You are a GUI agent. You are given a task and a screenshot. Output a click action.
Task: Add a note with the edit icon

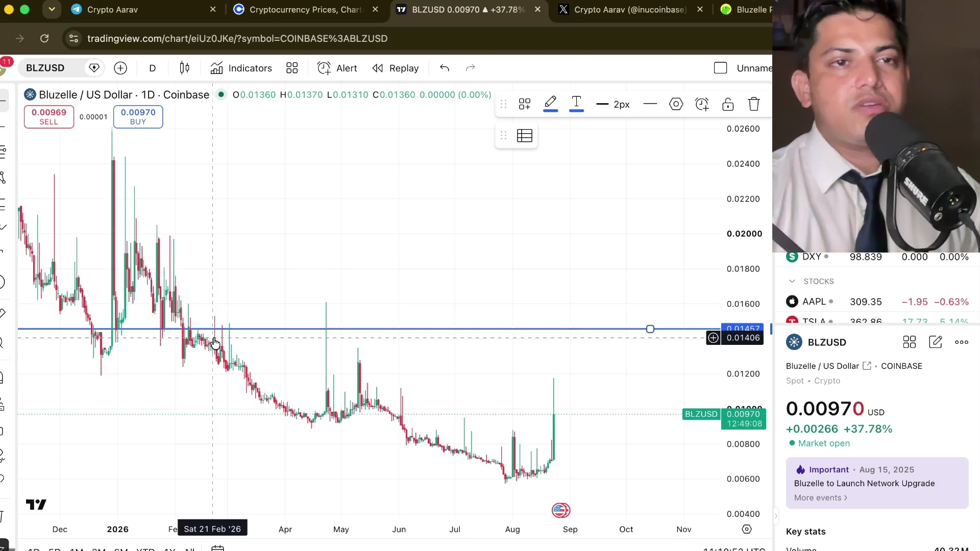pos(936,342)
